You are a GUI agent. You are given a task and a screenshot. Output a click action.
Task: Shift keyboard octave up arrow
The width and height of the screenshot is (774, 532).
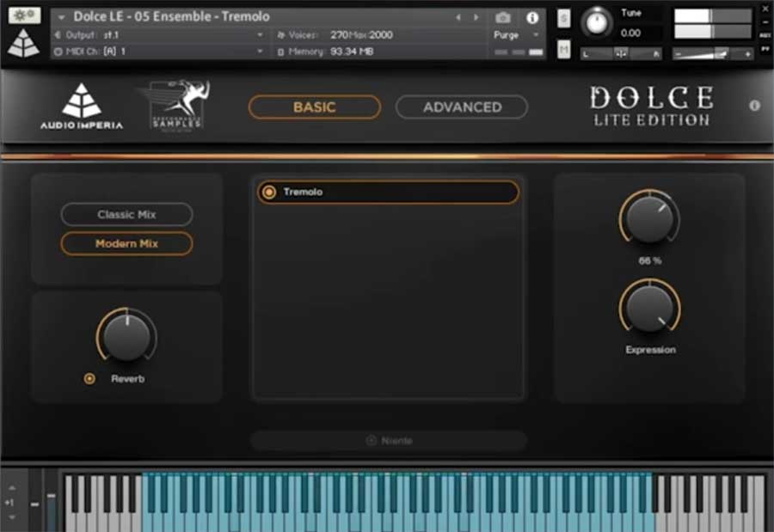click(12, 488)
